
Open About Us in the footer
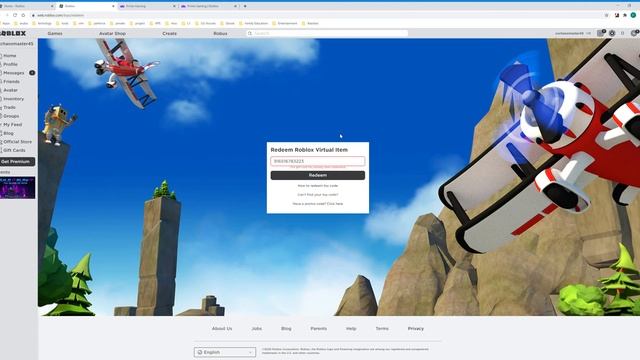point(222,329)
